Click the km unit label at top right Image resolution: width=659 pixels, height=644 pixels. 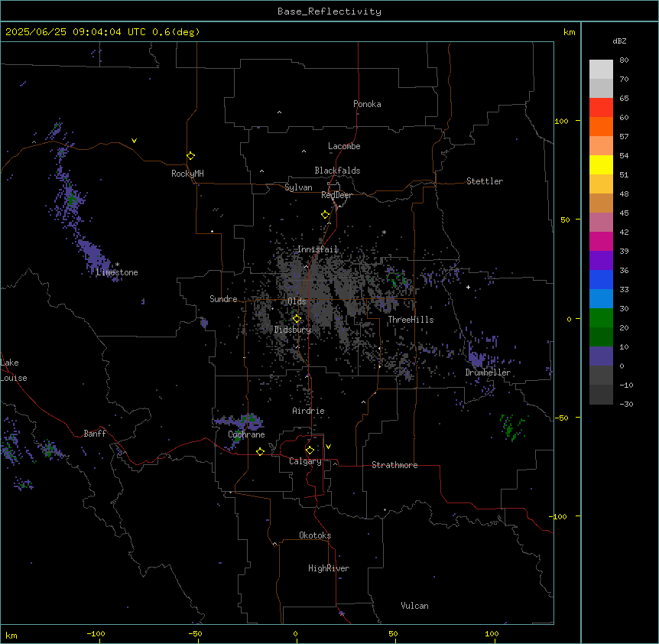pyautogui.click(x=569, y=32)
